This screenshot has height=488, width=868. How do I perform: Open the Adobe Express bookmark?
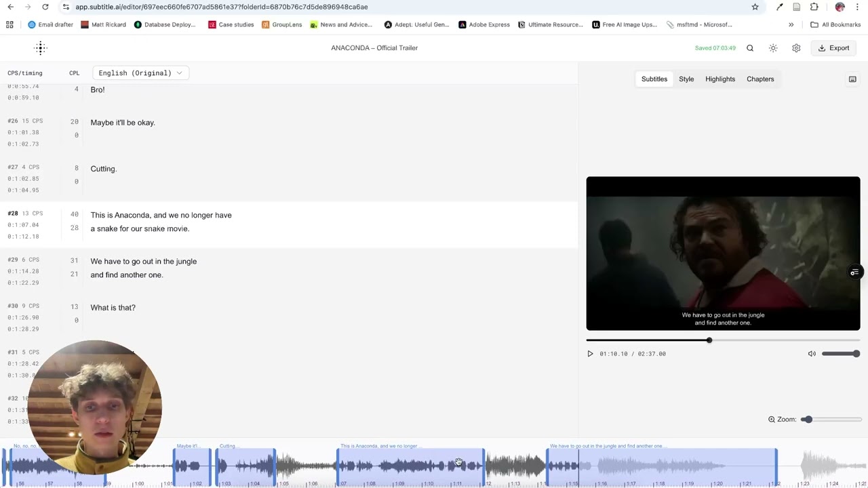[x=484, y=24]
